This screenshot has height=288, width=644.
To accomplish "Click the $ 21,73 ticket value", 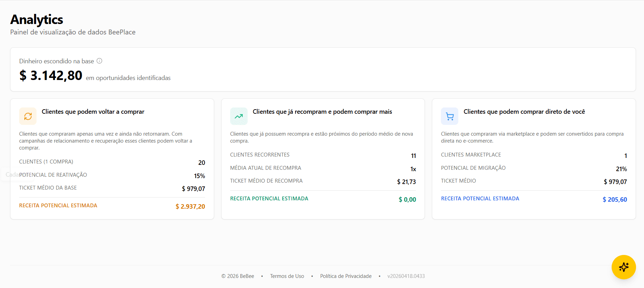I will pyautogui.click(x=406, y=182).
